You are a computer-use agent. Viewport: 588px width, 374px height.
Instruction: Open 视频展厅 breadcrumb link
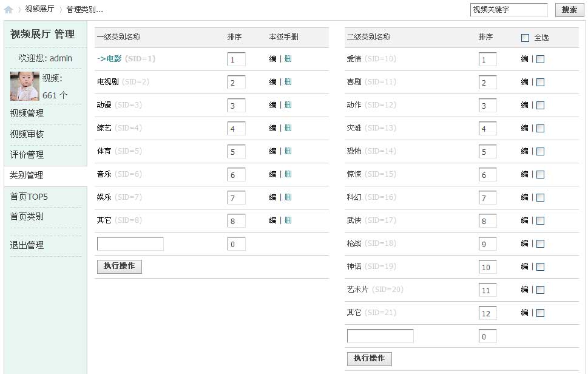[39, 9]
